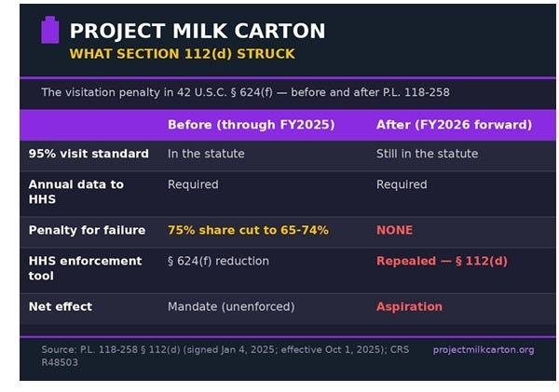Select the After (FY2026 forward) column header
The width and height of the screenshot is (559, 392).
pos(455,125)
